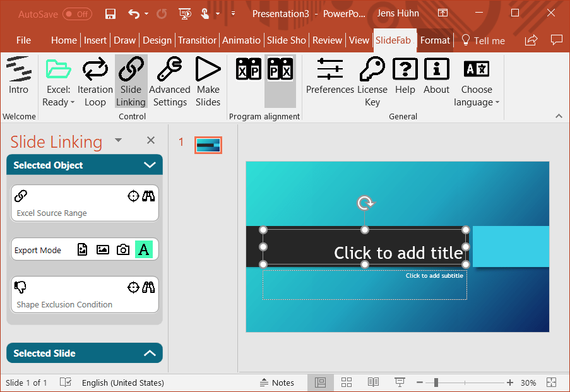Image resolution: width=570 pixels, height=392 pixels.
Task: Switch to the Insert tab
Action: pos(95,40)
